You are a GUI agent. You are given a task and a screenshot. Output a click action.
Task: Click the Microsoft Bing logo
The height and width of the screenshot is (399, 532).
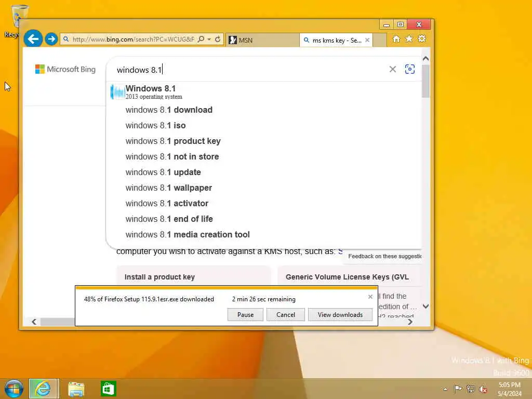65,69
